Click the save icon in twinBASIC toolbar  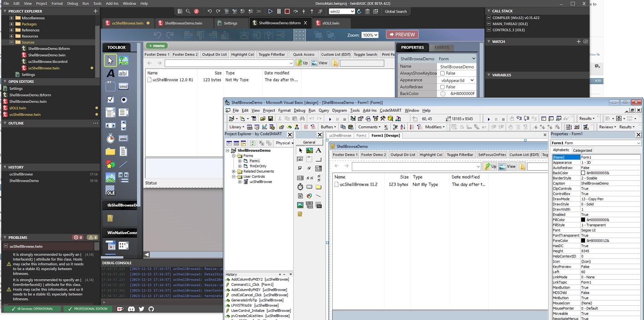tap(180, 11)
